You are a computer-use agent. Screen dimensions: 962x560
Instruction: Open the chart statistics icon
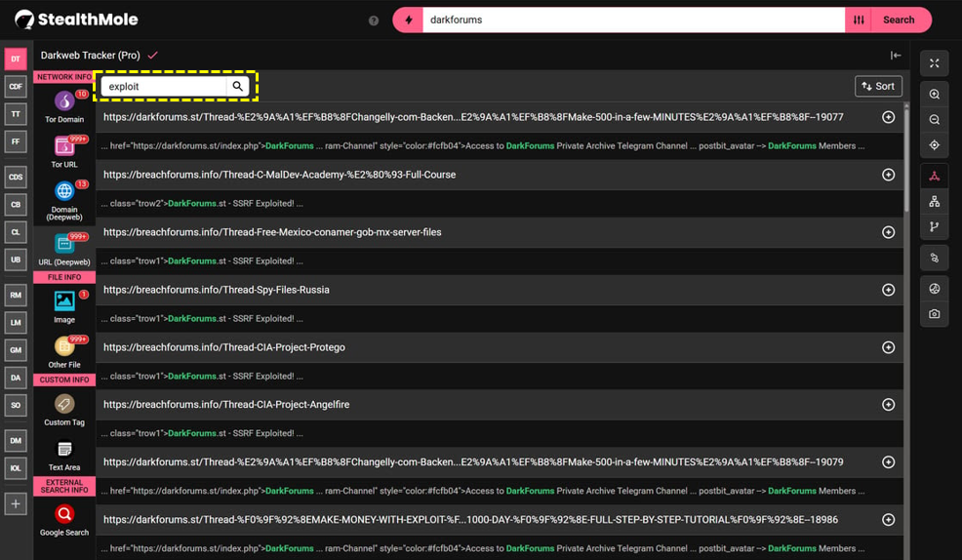(x=935, y=289)
